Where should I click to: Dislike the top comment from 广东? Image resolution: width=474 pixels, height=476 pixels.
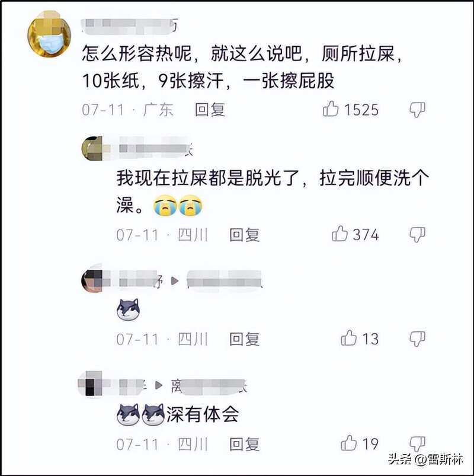[417, 110]
